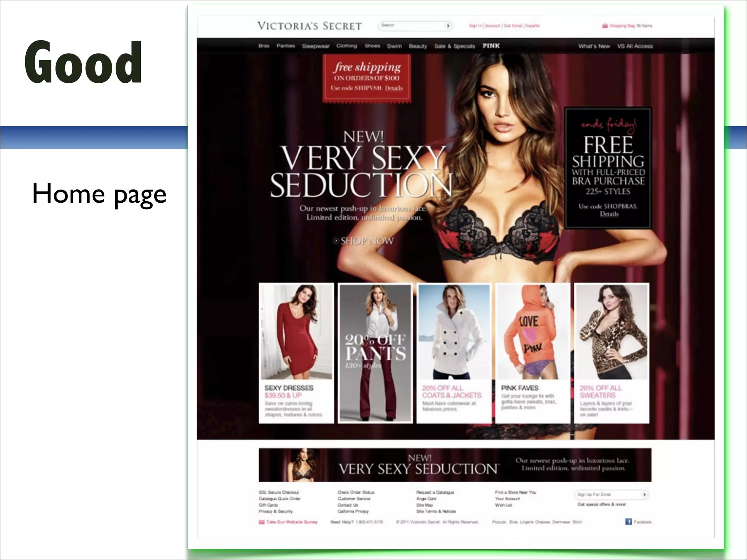Click Request a Catalogue footer link
Viewport: 747px width, 560px height.
(x=435, y=492)
